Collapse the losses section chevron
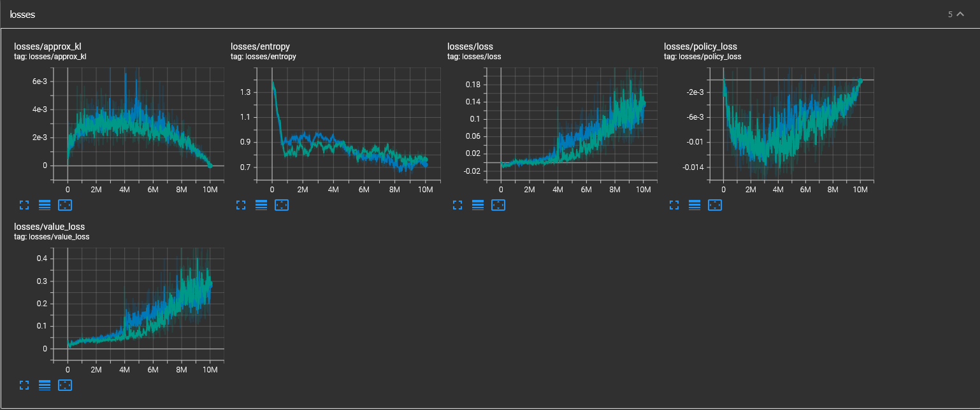980x410 pixels. point(960,14)
